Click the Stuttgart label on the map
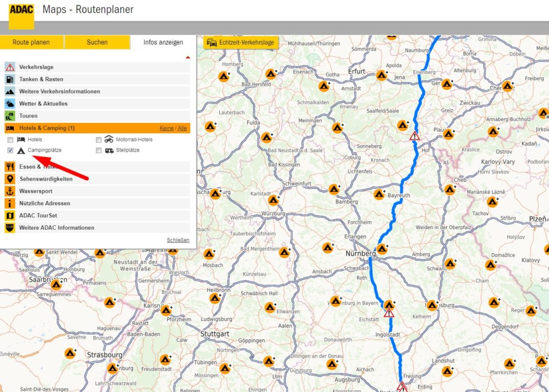Image resolution: width=549 pixels, height=392 pixels. pos(214,334)
